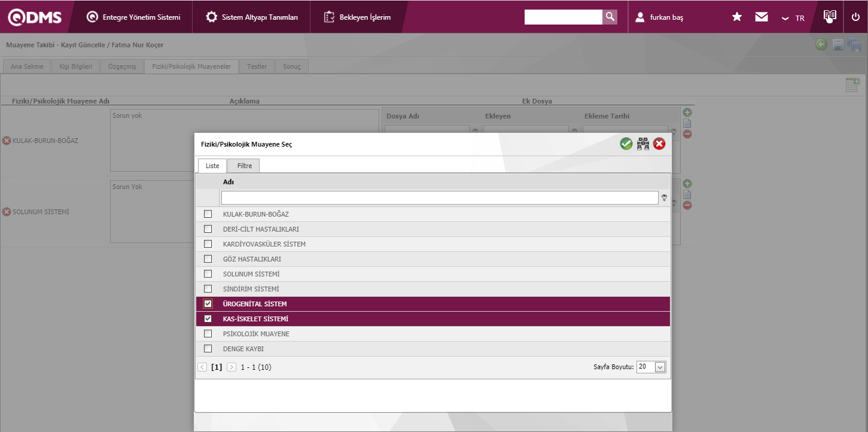Close dialog with red X icon

(x=659, y=144)
